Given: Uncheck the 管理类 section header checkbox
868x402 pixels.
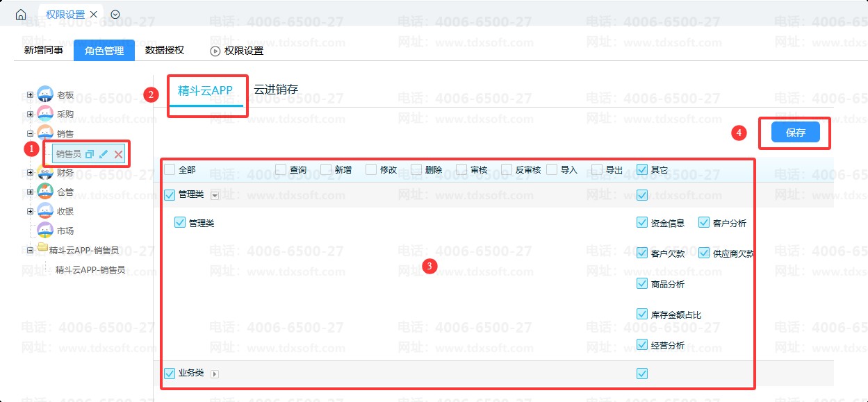Looking at the screenshot, I should point(170,195).
